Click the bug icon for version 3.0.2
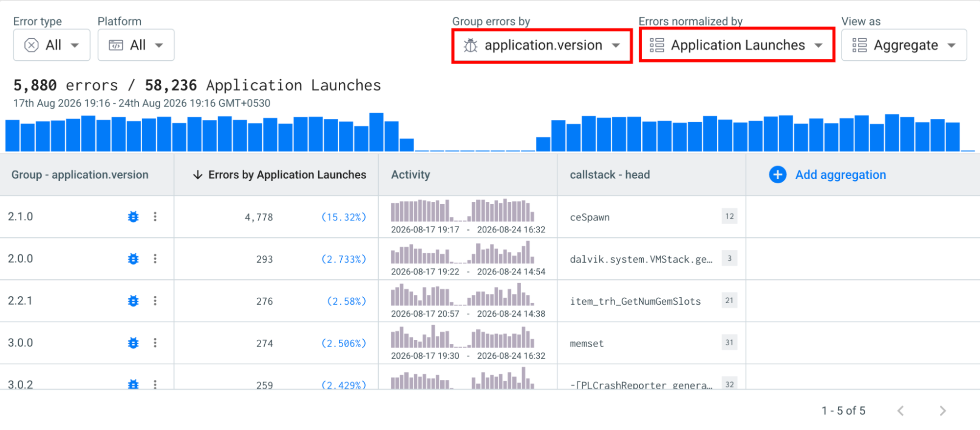 pos(133,384)
